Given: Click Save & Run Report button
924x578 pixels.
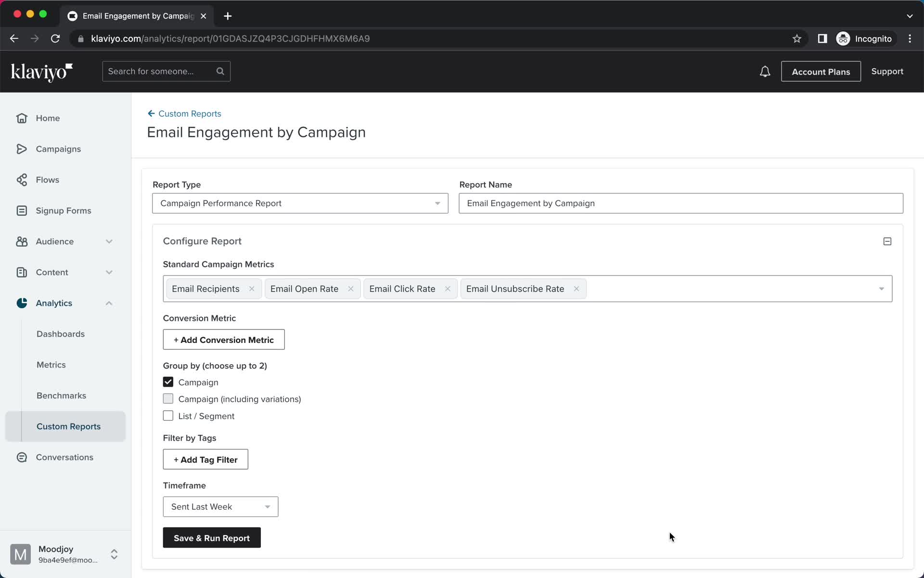Looking at the screenshot, I should (x=212, y=538).
